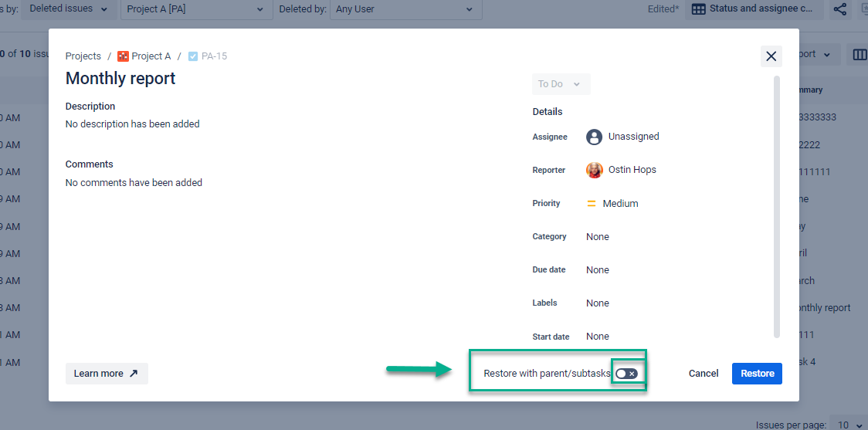Click the dialog's vertical scrollbar

776,205
